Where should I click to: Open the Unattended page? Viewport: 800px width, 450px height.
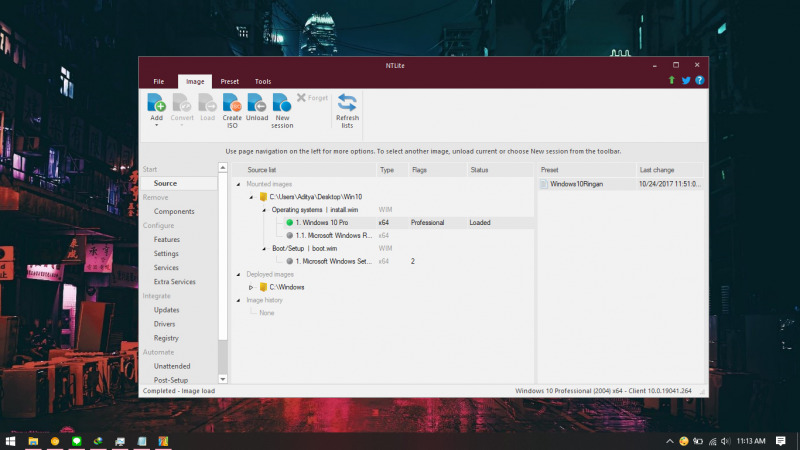tap(172, 366)
